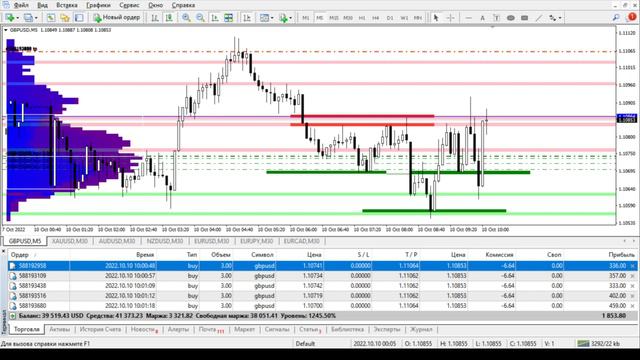This screenshot has height=360, width=640.
Task: Click the Indicators list icon
Action: 283,18
